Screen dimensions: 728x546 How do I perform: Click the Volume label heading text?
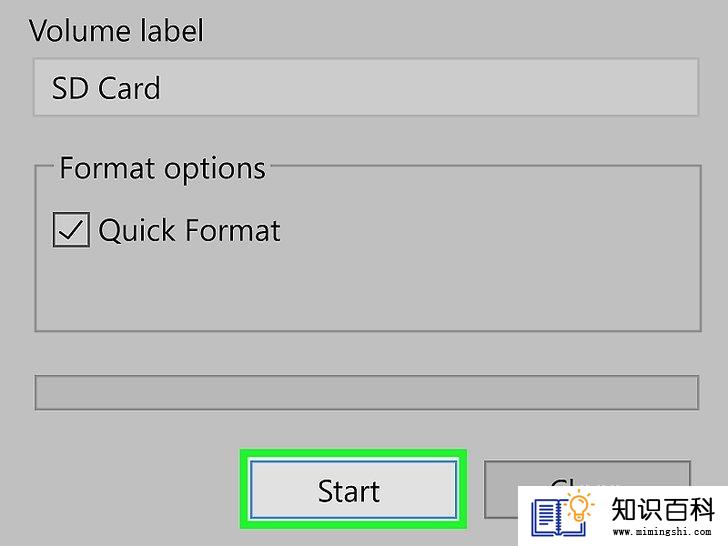tap(116, 31)
